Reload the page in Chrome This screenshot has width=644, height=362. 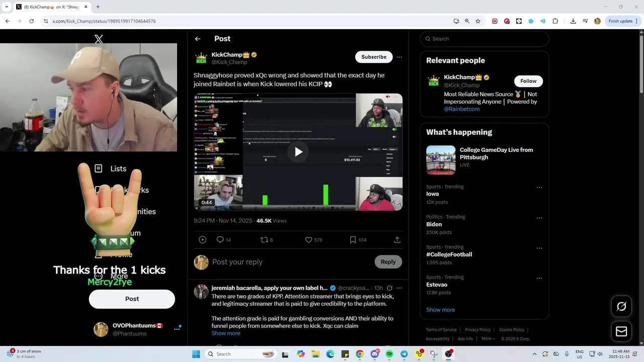click(x=31, y=21)
